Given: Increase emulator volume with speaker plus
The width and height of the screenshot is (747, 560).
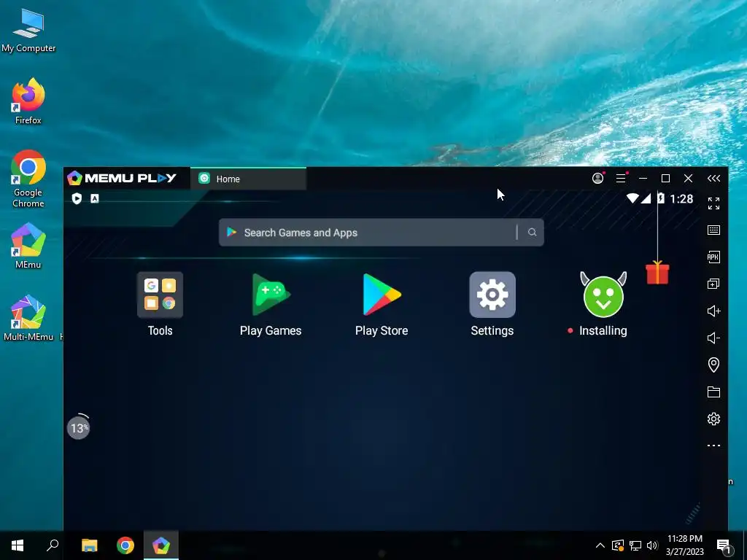Looking at the screenshot, I should pos(713,311).
